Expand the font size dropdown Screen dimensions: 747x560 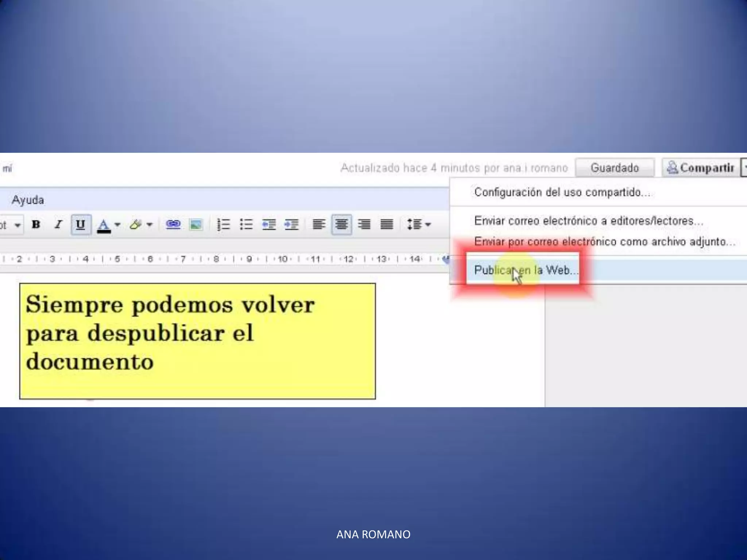pyautogui.click(x=17, y=225)
